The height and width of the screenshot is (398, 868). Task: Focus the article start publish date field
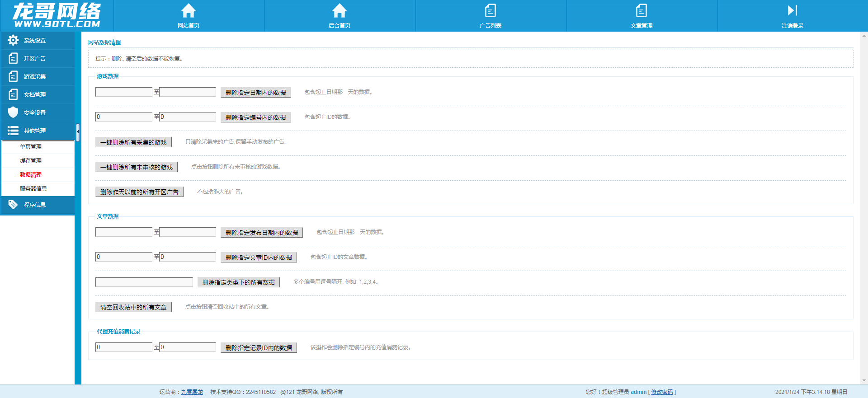coord(124,232)
